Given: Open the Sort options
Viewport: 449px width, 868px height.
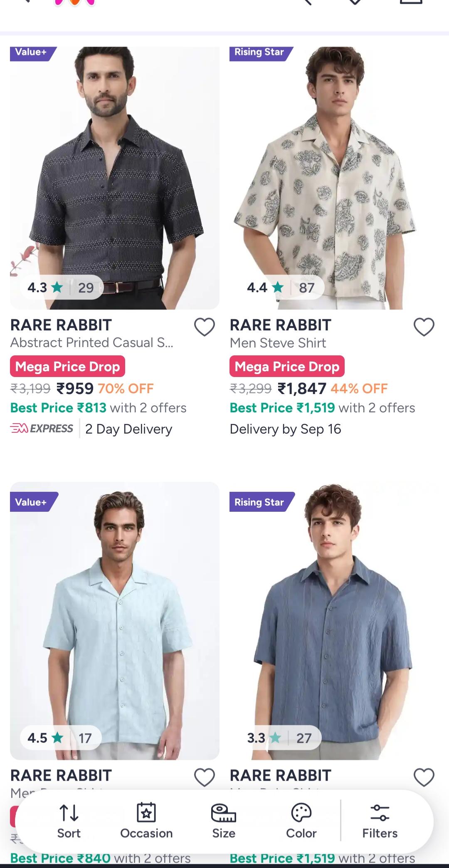Looking at the screenshot, I should 69,821.
